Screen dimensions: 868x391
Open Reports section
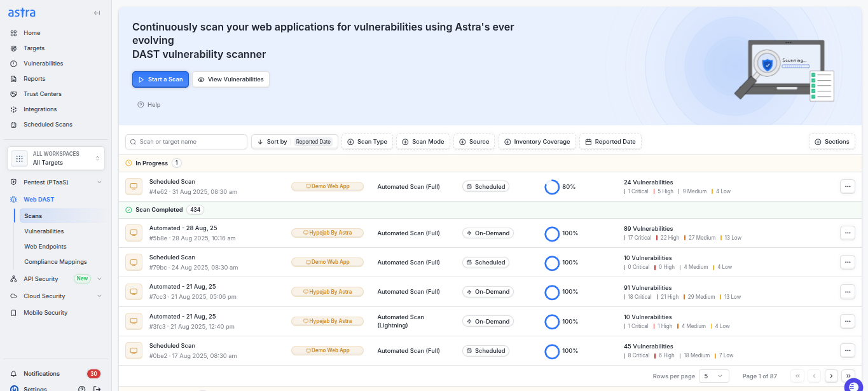(x=34, y=79)
